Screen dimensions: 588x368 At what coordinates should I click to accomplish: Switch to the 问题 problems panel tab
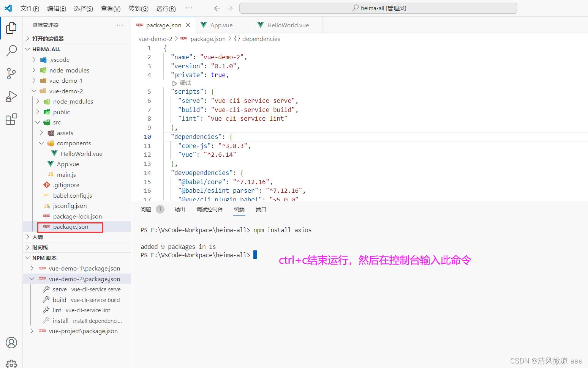[146, 209]
